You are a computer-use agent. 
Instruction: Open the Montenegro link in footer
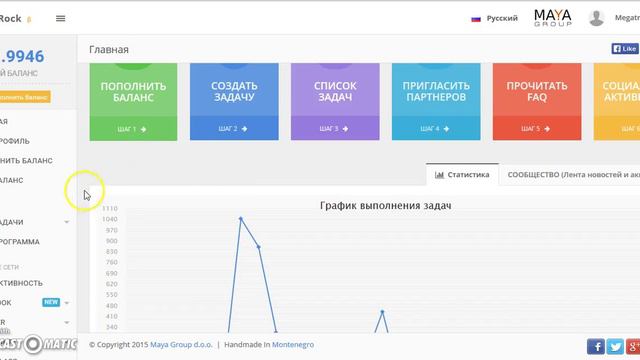(x=293, y=345)
